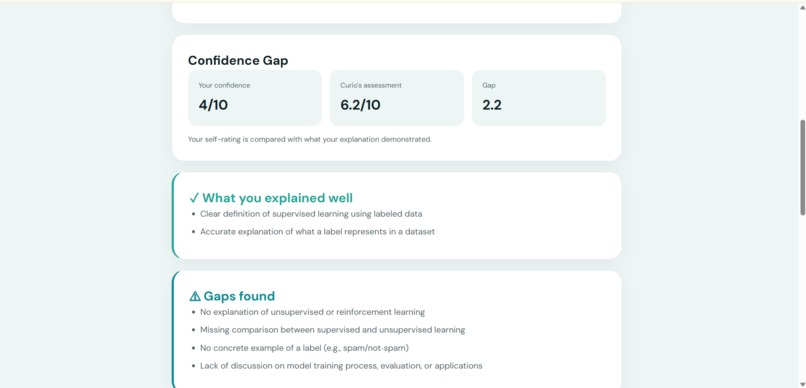The height and width of the screenshot is (388, 806).
Task: Click the No concrete example of a label bullet
Action: click(x=304, y=348)
